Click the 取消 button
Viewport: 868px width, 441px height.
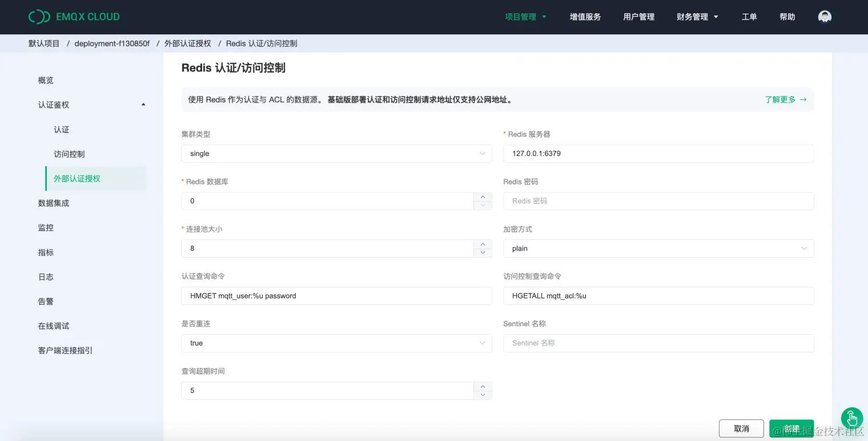pos(741,428)
